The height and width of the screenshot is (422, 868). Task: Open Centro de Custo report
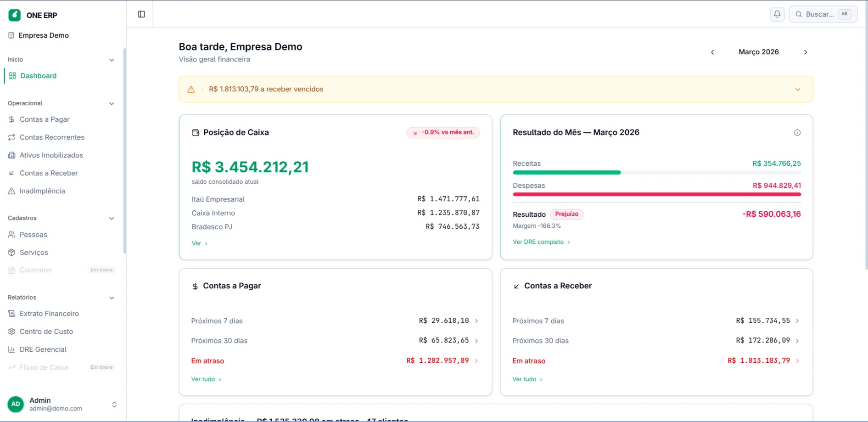pyautogui.click(x=46, y=332)
